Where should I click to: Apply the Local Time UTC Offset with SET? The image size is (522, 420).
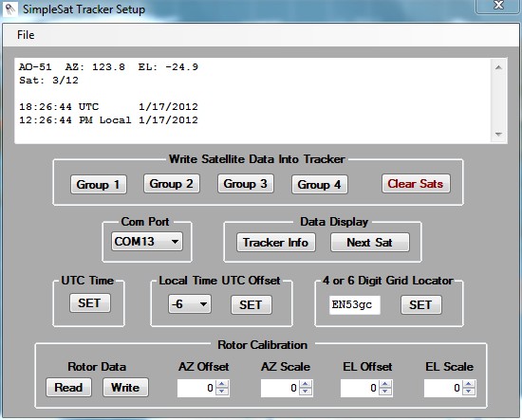(x=251, y=304)
